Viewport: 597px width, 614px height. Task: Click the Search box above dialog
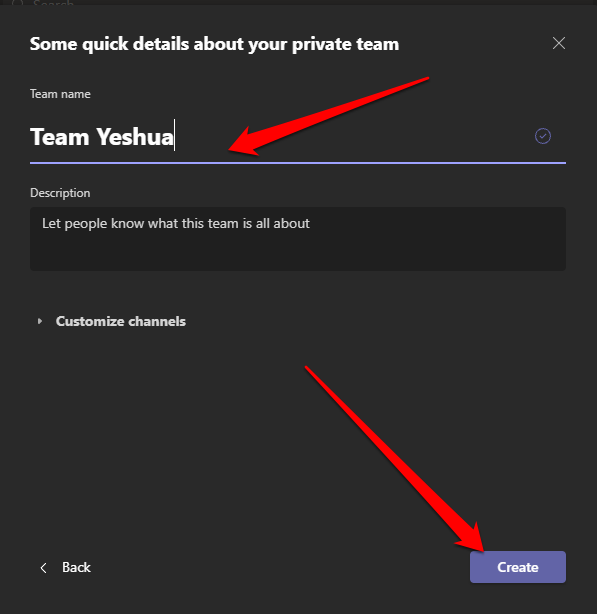[53, 3]
